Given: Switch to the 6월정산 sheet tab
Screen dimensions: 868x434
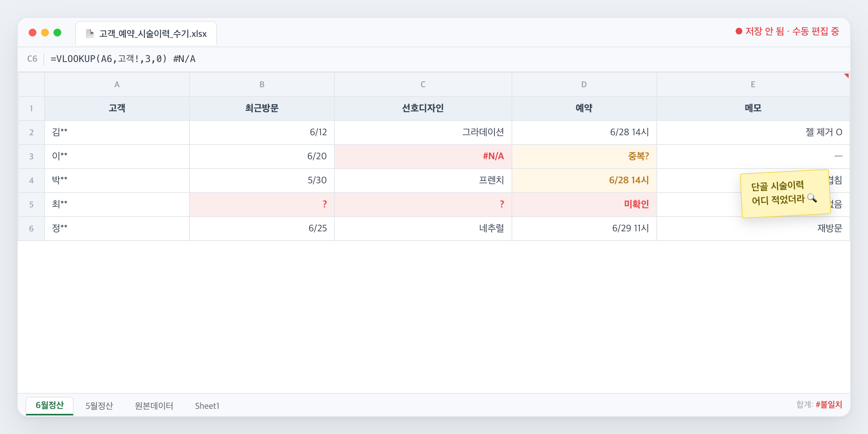Looking at the screenshot, I should point(50,406).
